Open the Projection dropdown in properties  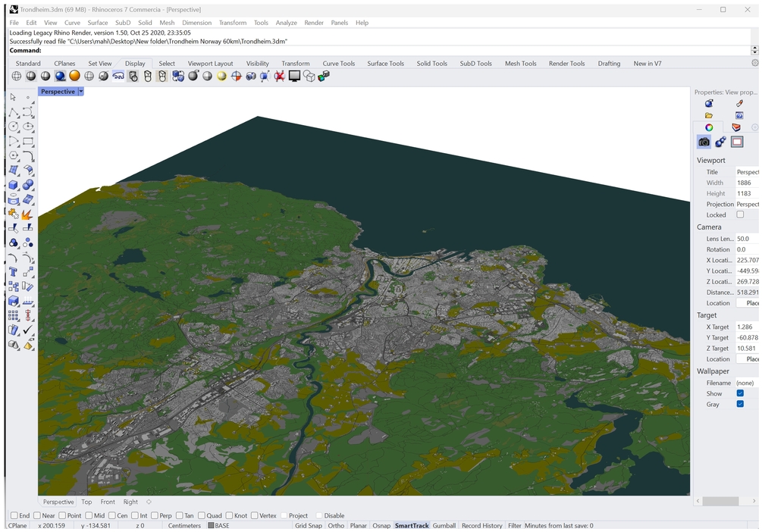pos(747,204)
